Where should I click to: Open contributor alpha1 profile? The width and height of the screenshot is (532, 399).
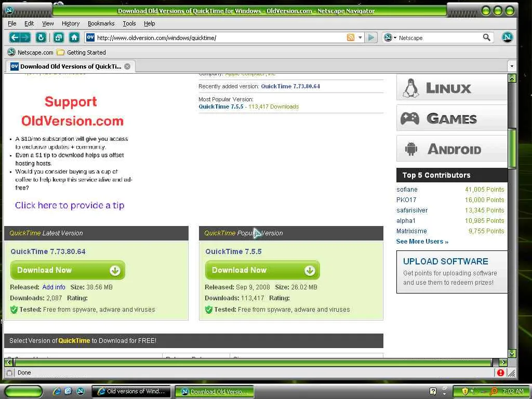click(x=406, y=221)
